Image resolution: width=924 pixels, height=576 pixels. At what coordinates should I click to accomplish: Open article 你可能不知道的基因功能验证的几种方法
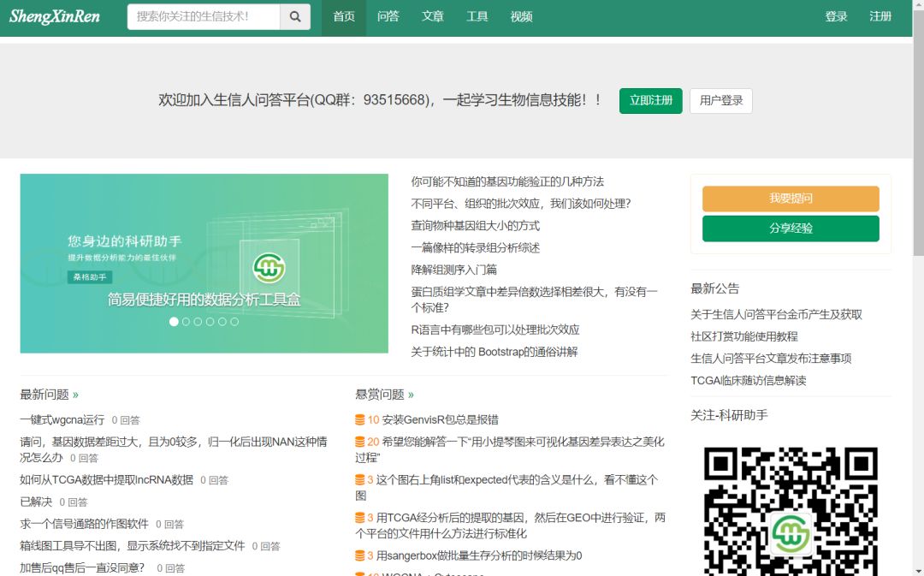pyautogui.click(x=507, y=181)
